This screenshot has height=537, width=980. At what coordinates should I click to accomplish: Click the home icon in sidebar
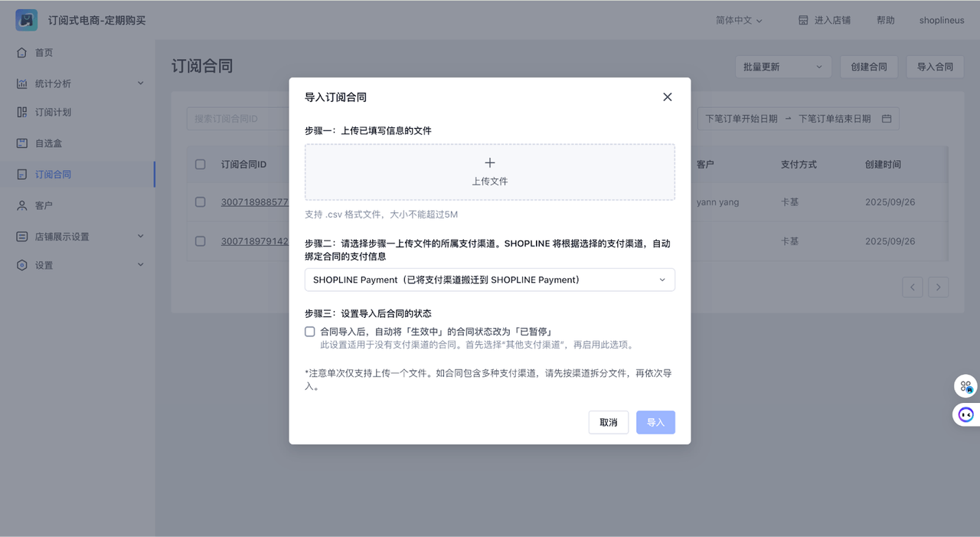[22, 53]
